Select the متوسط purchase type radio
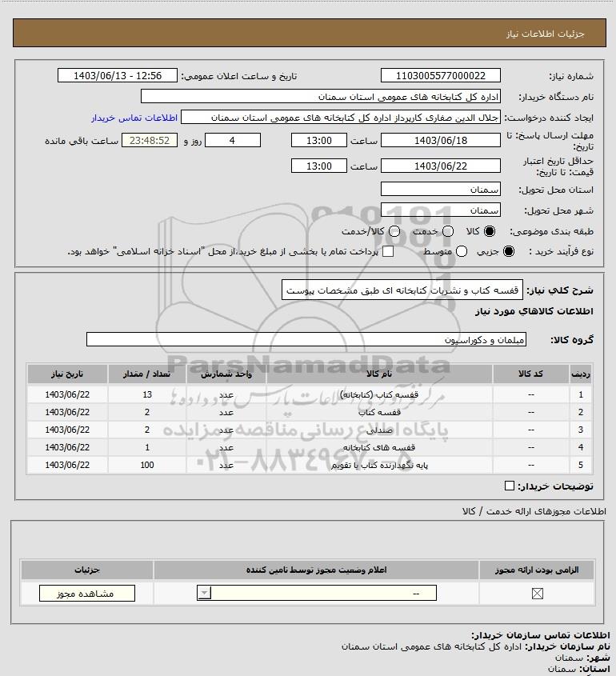Image resolution: width=616 pixels, height=676 pixels. (462, 251)
